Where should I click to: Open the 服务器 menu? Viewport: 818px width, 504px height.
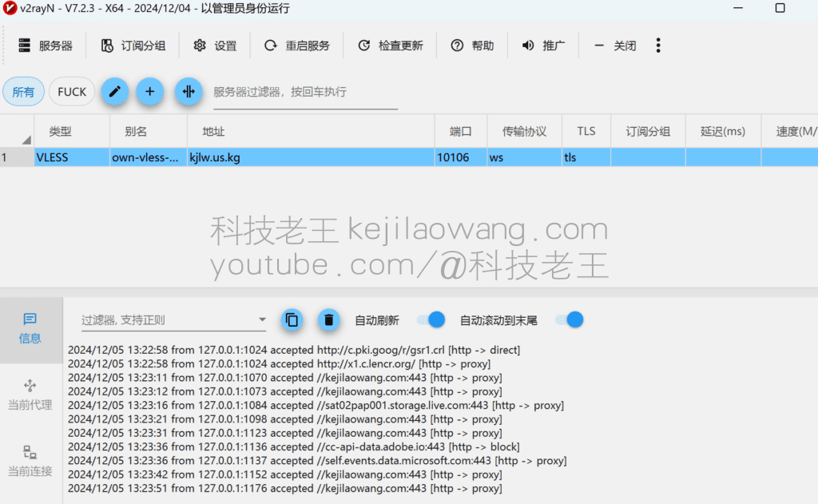[x=46, y=46]
